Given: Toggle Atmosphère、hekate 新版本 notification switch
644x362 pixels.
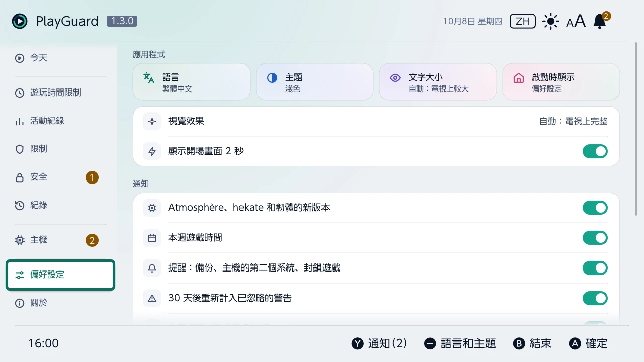Looking at the screenshot, I should point(595,208).
